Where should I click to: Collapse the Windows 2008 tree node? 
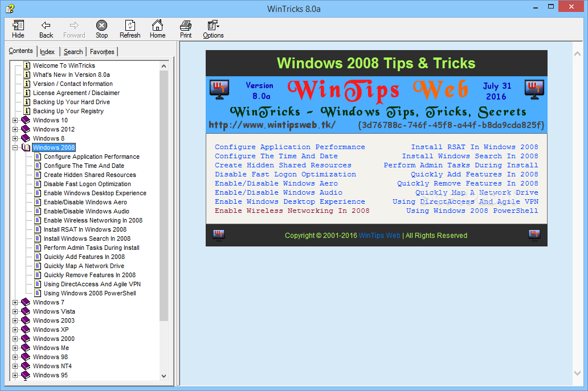click(15, 147)
